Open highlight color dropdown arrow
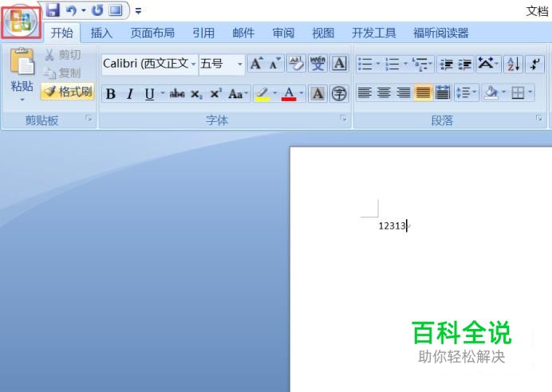 (x=275, y=93)
